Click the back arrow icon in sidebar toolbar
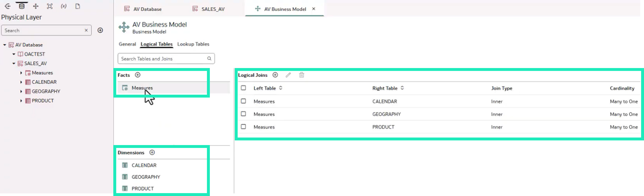This screenshot has width=644, height=196. click(x=8, y=6)
